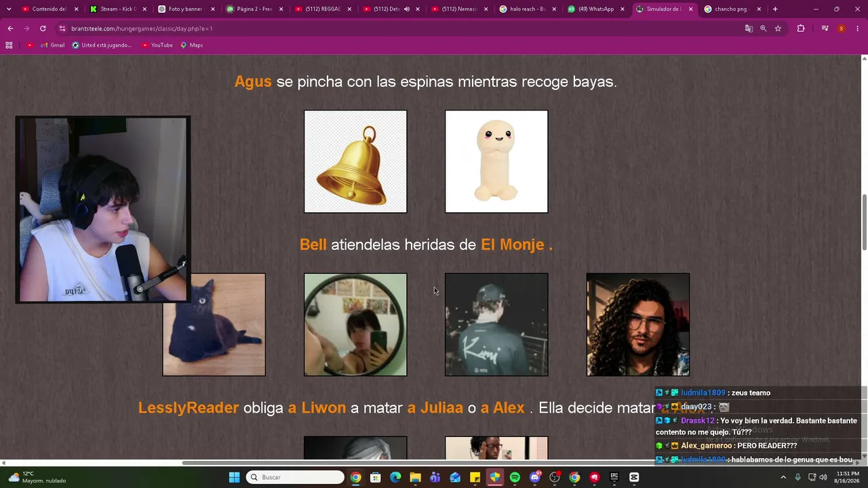
Task: Click the back-facing cap person image
Action: point(496,325)
